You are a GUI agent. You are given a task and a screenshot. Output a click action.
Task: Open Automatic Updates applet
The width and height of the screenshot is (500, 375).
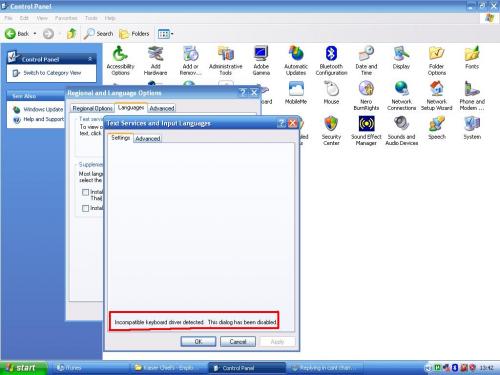click(x=296, y=61)
